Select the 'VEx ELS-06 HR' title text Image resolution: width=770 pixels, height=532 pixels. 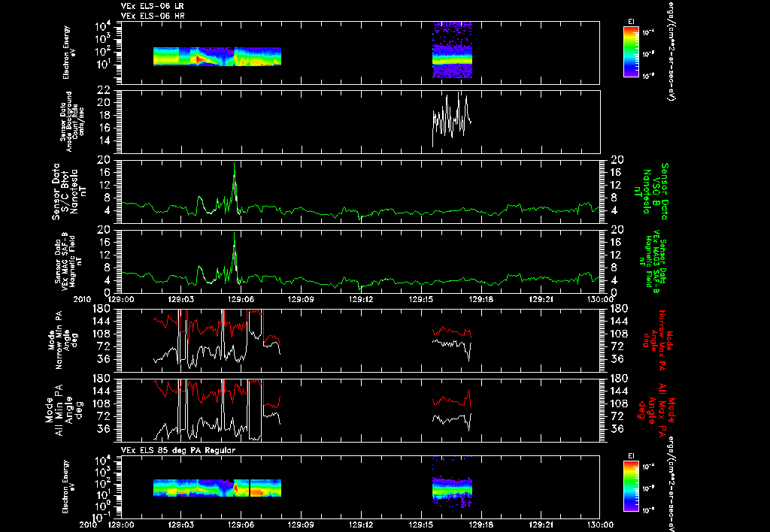tap(152, 17)
